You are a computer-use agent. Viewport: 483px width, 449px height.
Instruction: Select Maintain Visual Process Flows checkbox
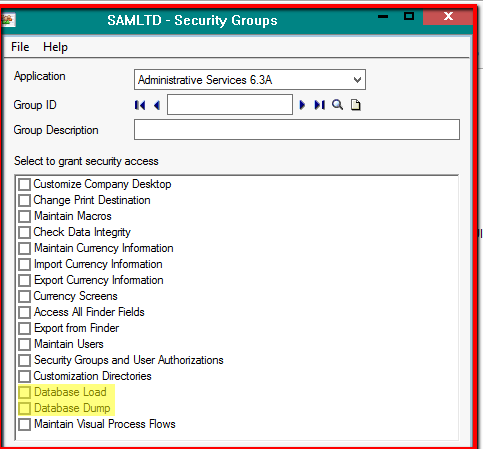(x=24, y=424)
